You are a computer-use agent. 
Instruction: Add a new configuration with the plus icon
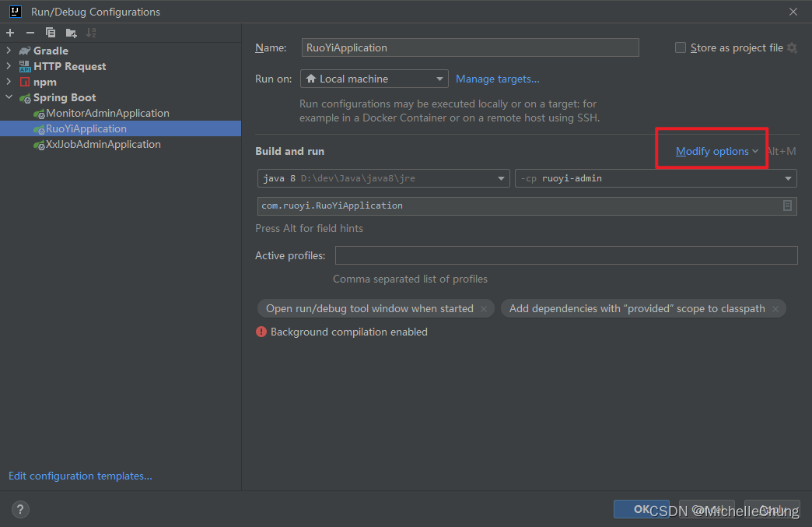pos(10,33)
